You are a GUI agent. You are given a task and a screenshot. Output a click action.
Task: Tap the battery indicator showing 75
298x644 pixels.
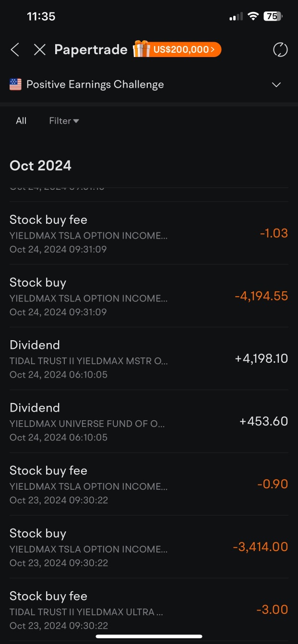coord(272,16)
